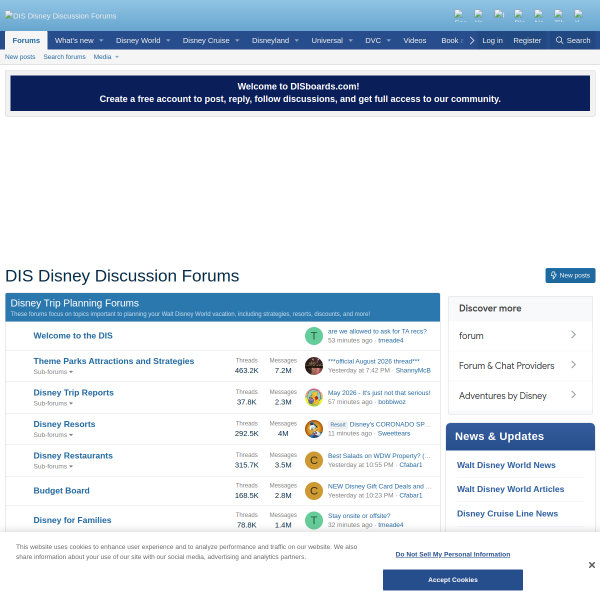
Task: Click the Resort tag before the Coronado thread
Action: coord(338,424)
